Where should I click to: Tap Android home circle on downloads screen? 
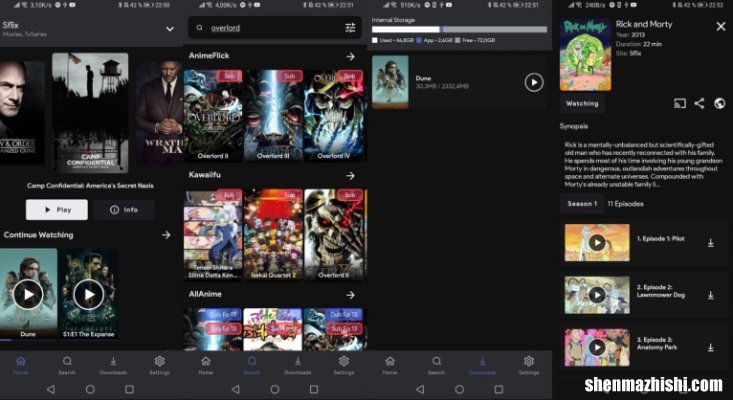tap(460, 389)
